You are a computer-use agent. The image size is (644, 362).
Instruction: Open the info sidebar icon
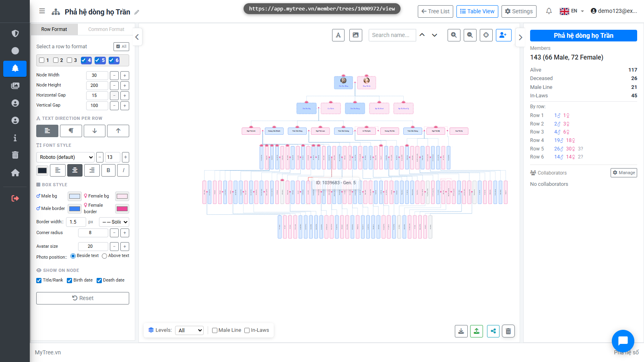click(15, 138)
